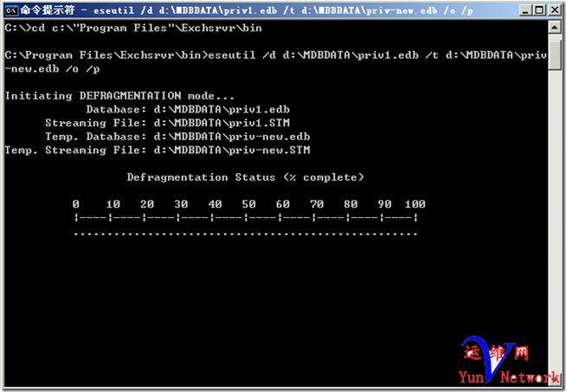Minimize the command prompt window
This screenshot has width=566, height=392.
pyautogui.click(x=525, y=10)
